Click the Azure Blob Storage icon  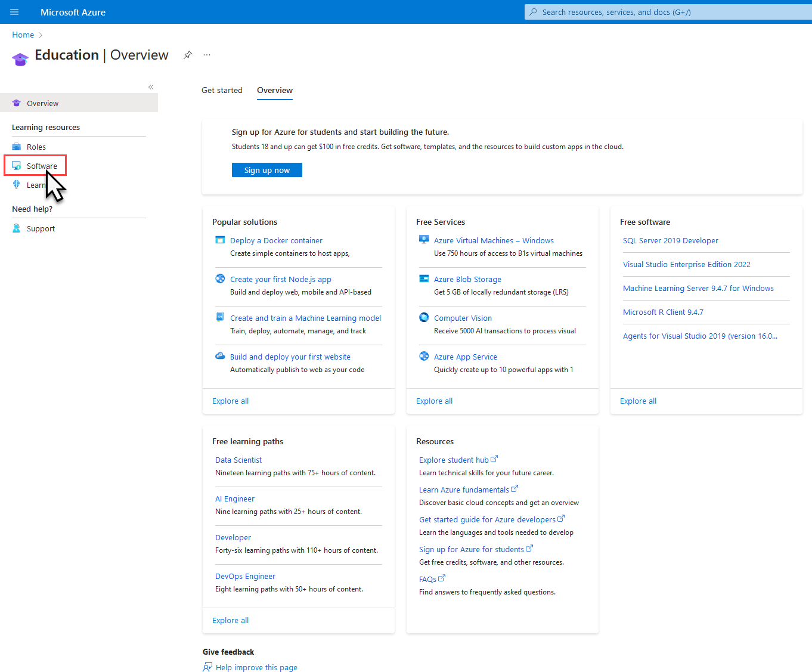(x=424, y=278)
